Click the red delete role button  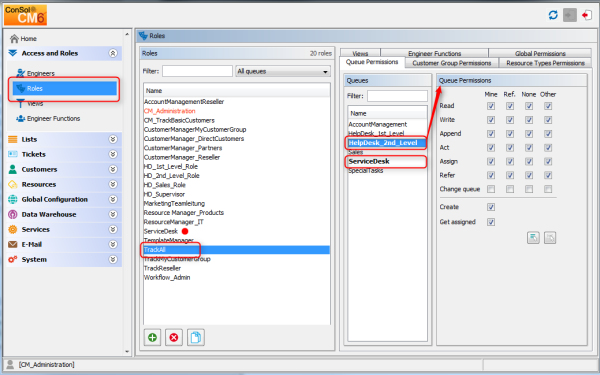point(174,338)
